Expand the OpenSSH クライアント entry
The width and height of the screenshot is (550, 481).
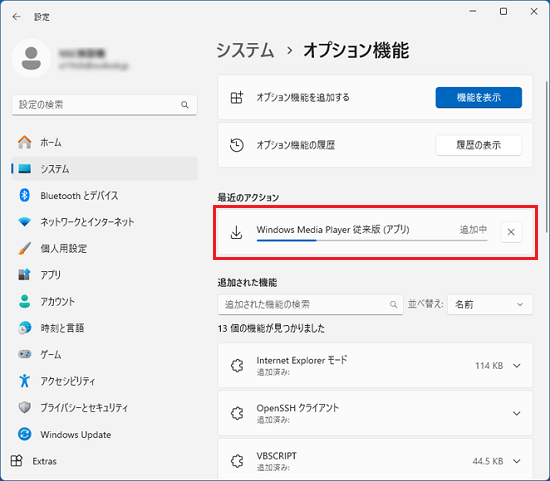pyautogui.click(x=517, y=413)
